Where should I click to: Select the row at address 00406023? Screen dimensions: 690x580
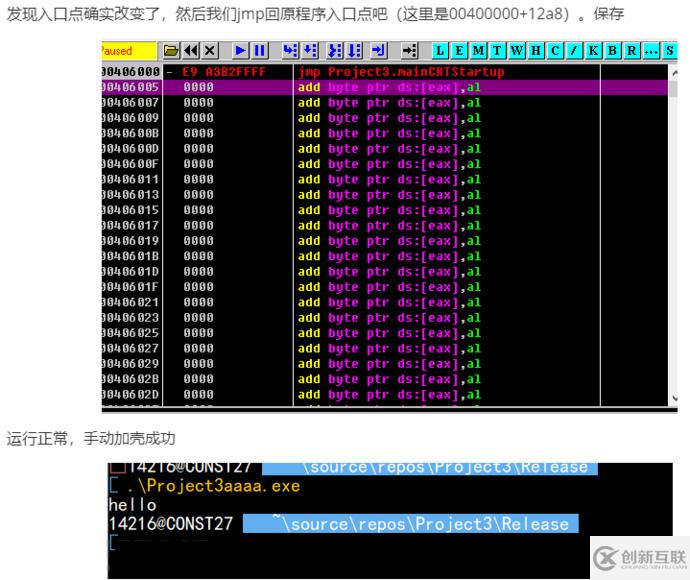click(x=385, y=318)
